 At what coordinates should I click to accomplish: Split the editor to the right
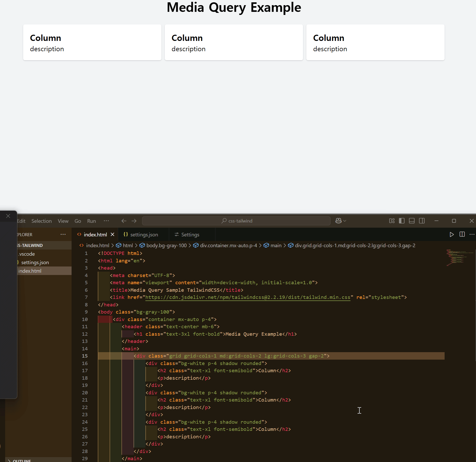(x=462, y=234)
